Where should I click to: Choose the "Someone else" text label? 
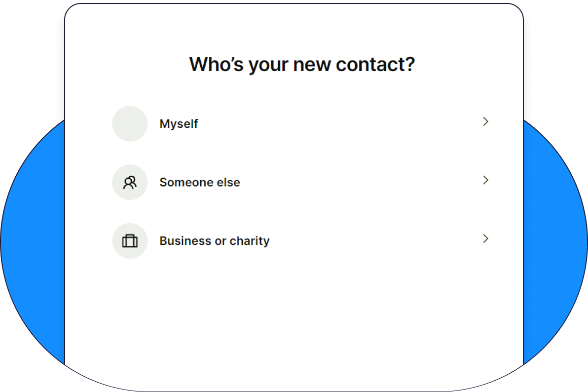click(x=200, y=183)
